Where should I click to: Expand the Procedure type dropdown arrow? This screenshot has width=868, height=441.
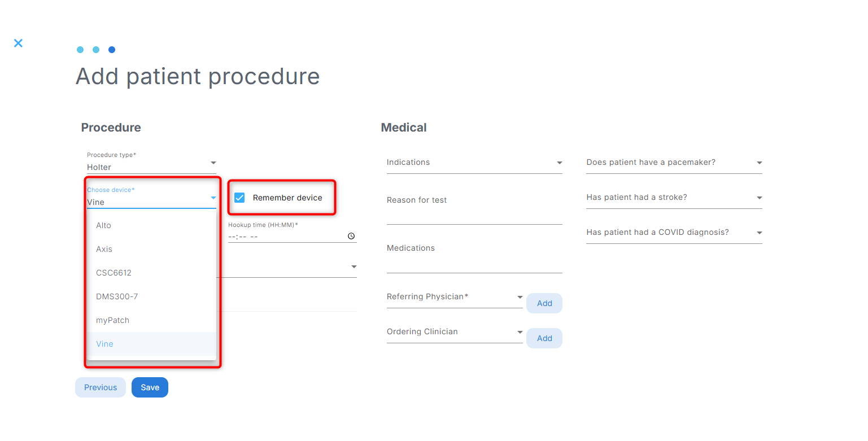pyautogui.click(x=213, y=163)
